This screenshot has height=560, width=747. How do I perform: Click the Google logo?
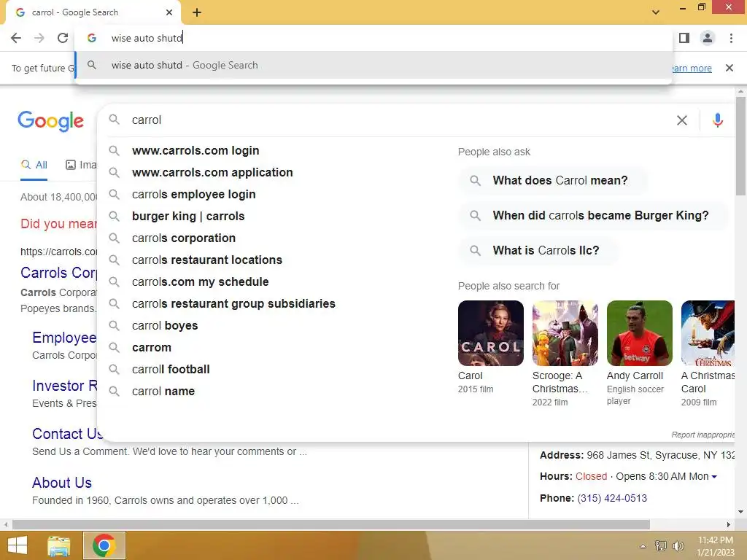[x=50, y=120]
